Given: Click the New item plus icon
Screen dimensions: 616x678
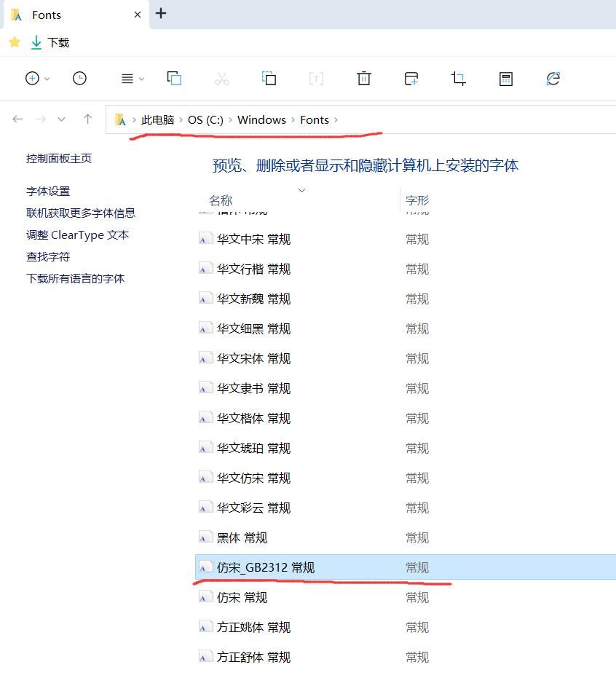Looking at the screenshot, I should click(x=32, y=79).
